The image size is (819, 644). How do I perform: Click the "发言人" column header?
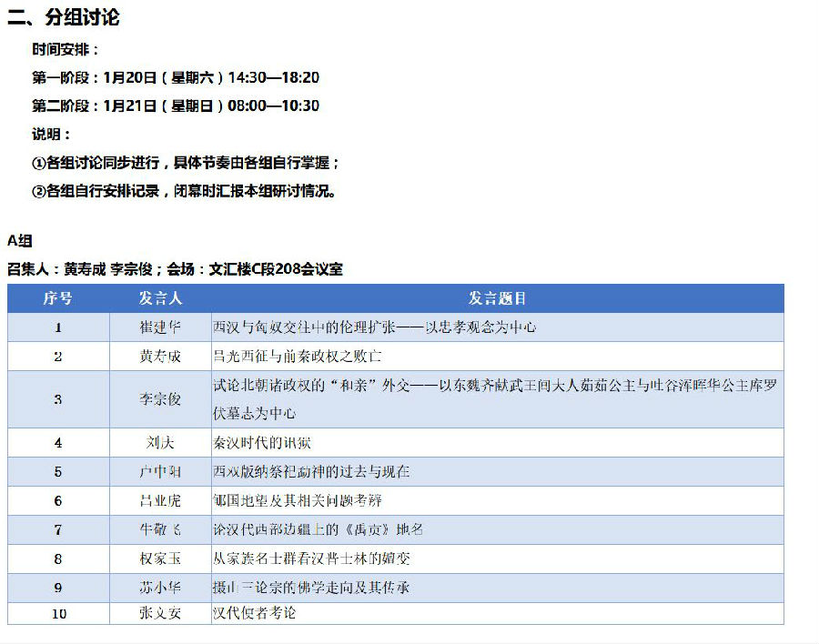pyautogui.click(x=160, y=298)
